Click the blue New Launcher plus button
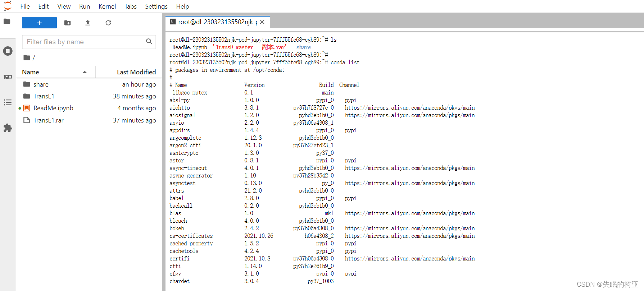 pos(39,23)
